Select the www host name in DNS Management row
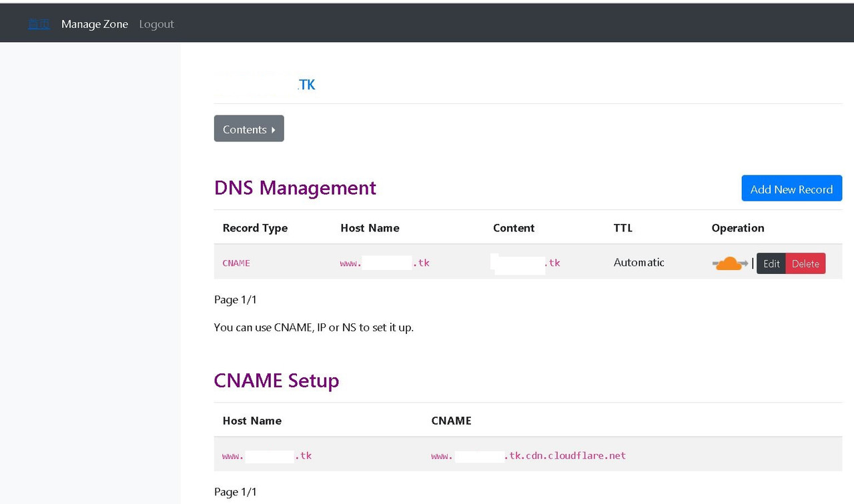This screenshot has height=504, width=854. pyautogui.click(x=385, y=263)
